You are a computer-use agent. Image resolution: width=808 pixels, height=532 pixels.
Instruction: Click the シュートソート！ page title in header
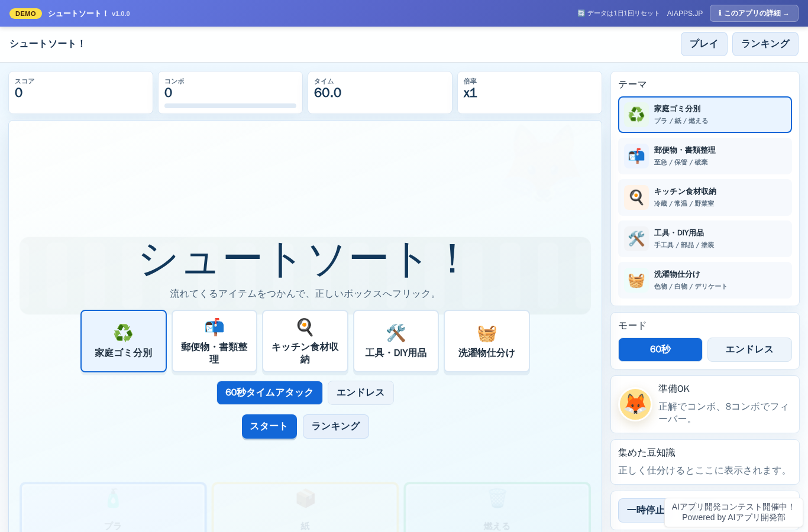tap(47, 44)
